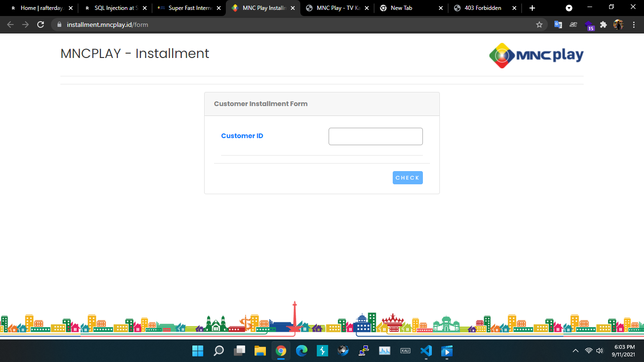Open the Google Translate extension
Viewport: 644px width, 362px height.
click(558, 25)
